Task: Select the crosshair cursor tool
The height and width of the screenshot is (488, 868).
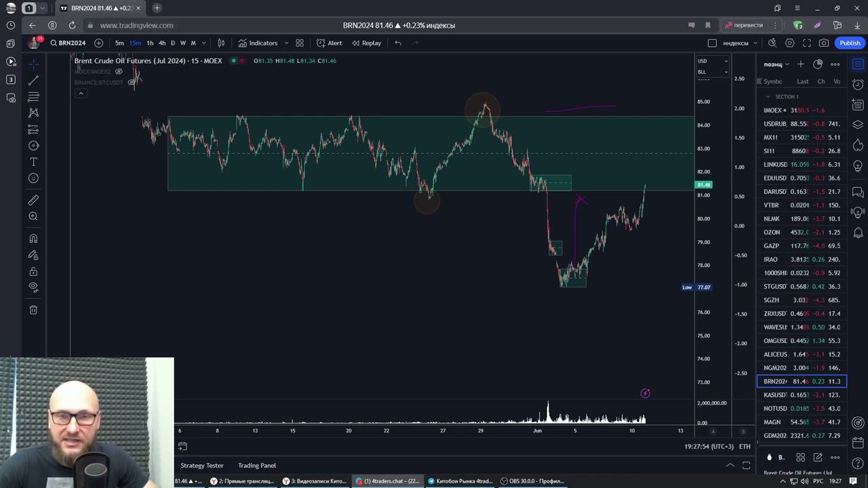Action: click(x=33, y=63)
